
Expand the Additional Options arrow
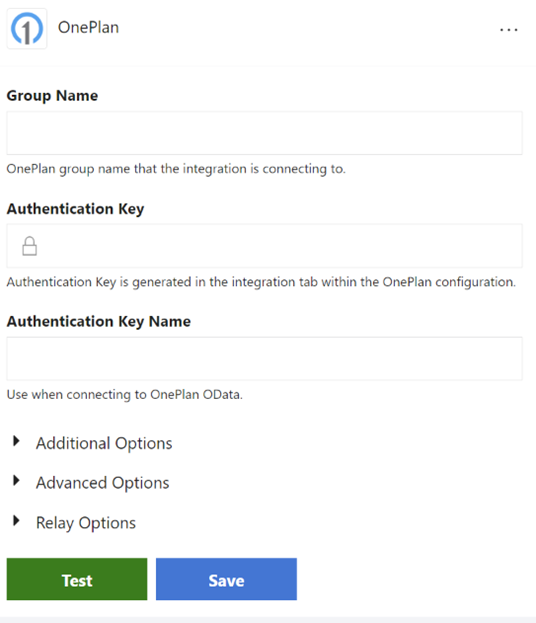[x=16, y=441]
